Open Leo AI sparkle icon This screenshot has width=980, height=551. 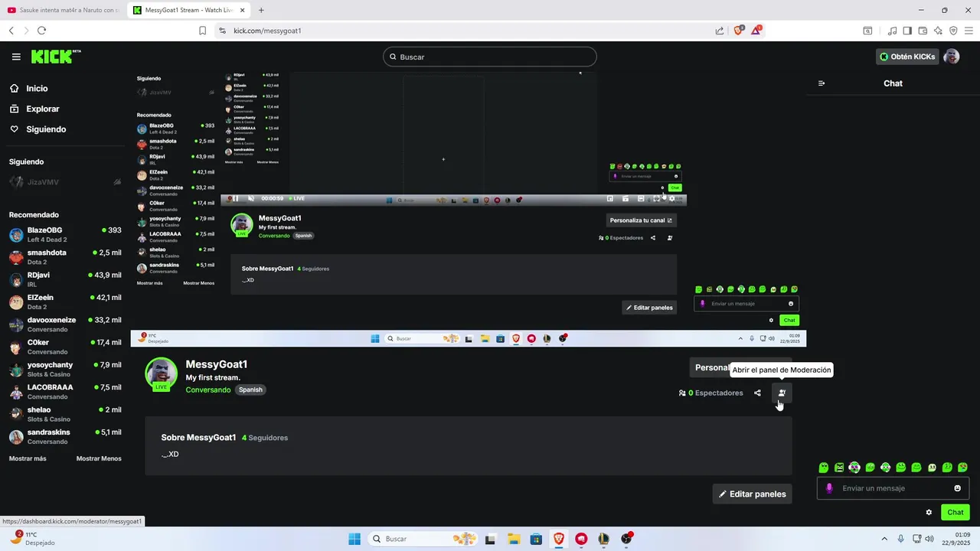938,31
